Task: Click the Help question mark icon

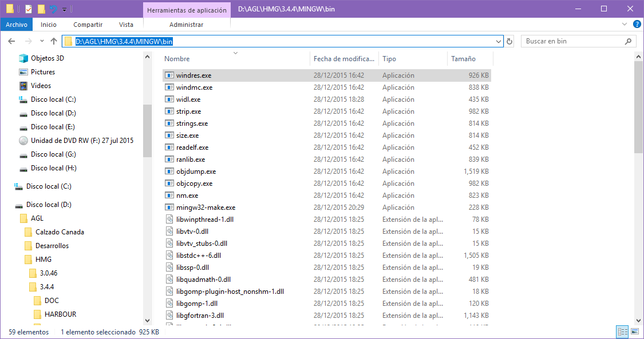Action: click(x=637, y=25)
